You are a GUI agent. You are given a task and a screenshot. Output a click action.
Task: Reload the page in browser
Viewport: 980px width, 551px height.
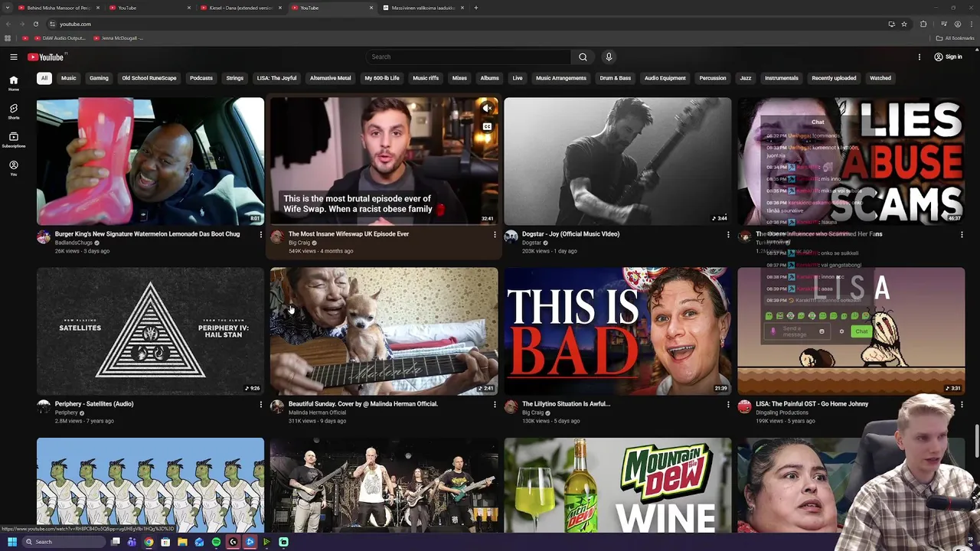35,24
